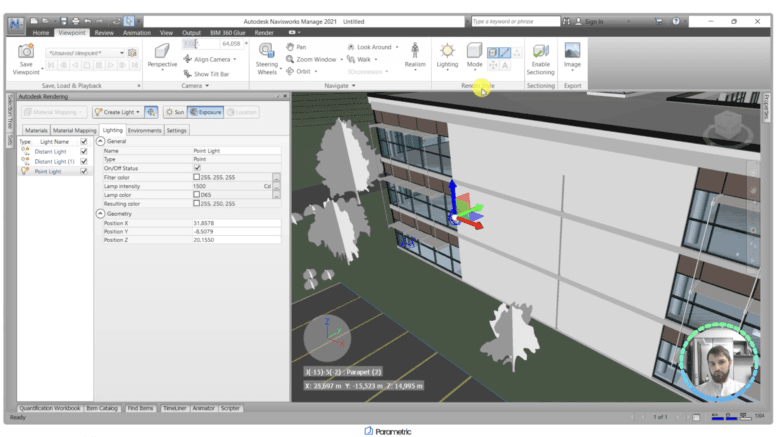
Task: Click the light glyphs icon next to Create Light
Action: [x=151, y=112]
